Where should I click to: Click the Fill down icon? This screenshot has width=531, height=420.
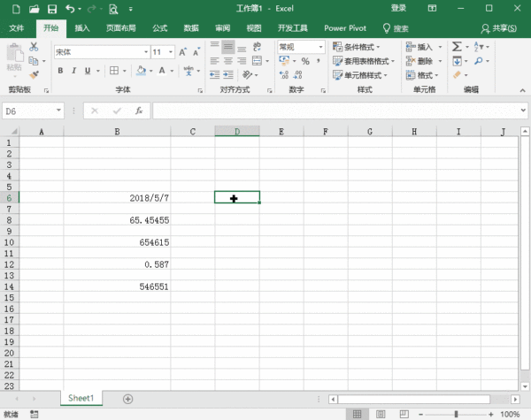tap(457, 61)
